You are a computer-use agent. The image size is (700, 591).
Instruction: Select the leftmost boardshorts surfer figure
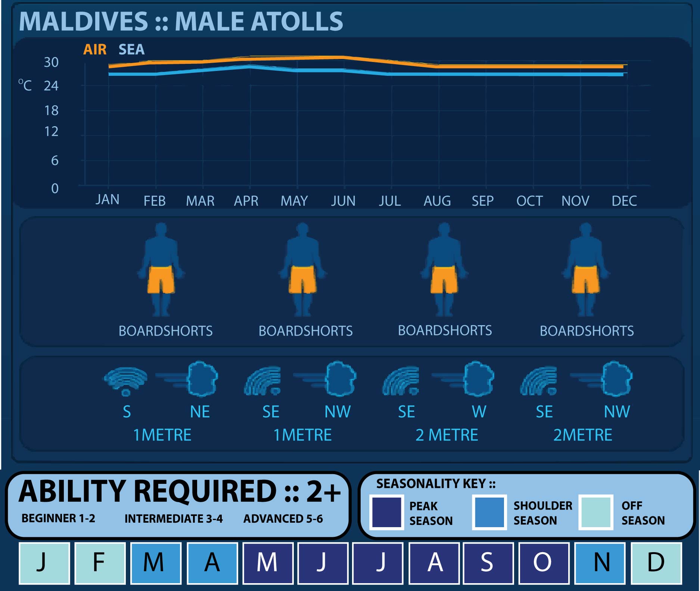pyautogui.click(x=161, y=270)
